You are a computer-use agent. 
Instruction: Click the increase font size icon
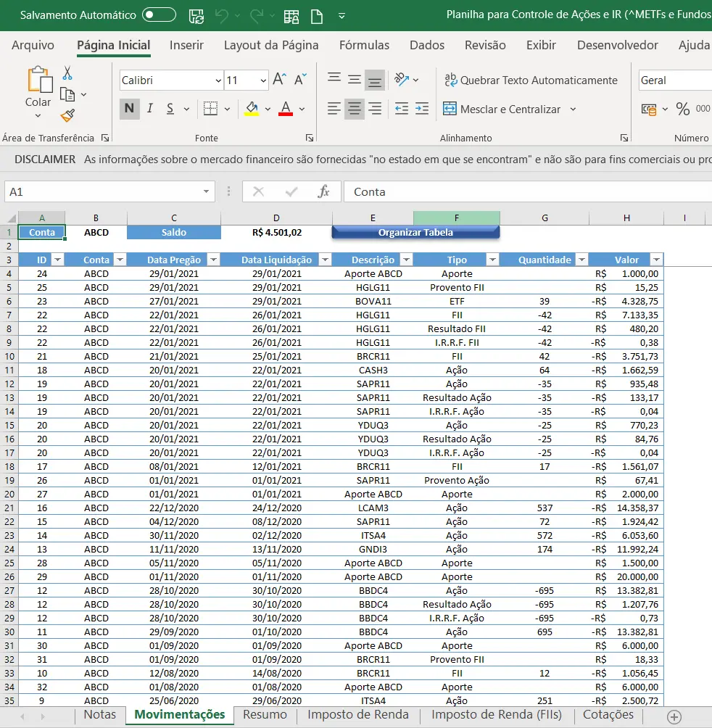pyautogui.click(x=279, y=79)
